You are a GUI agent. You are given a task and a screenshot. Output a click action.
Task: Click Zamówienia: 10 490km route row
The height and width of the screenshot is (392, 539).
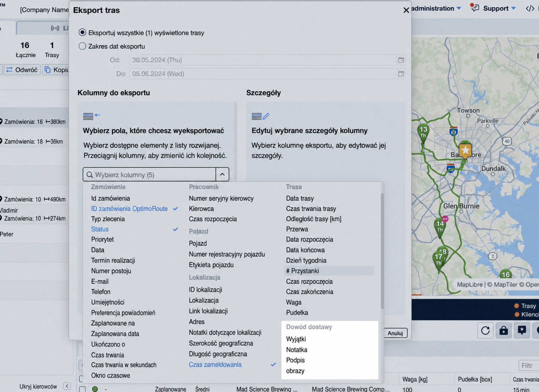pos(34,199)
